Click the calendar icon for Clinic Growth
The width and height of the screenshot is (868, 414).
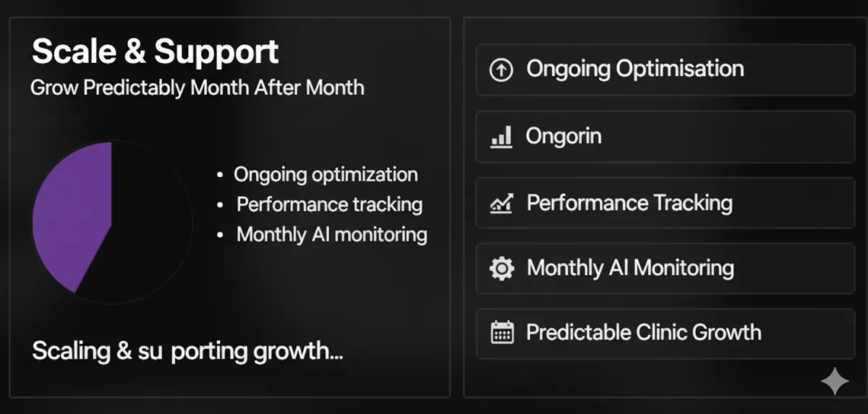pos(501,333)
